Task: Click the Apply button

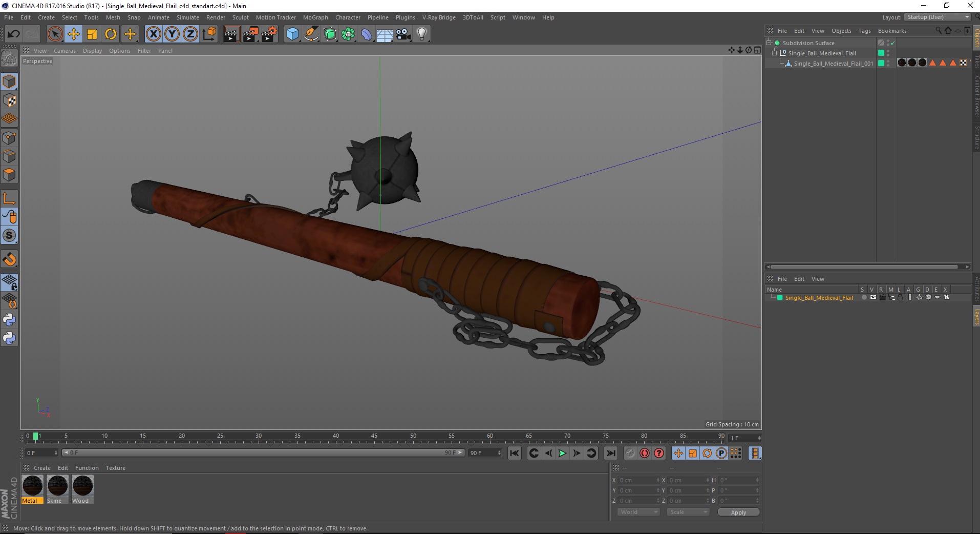Action: point(738,512)
